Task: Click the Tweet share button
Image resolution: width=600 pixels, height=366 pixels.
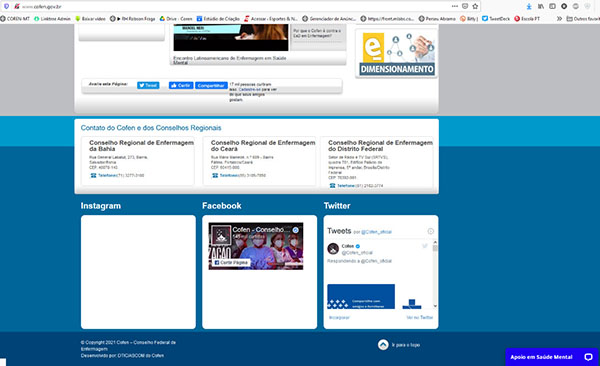Action: click(x=148, y=85)
